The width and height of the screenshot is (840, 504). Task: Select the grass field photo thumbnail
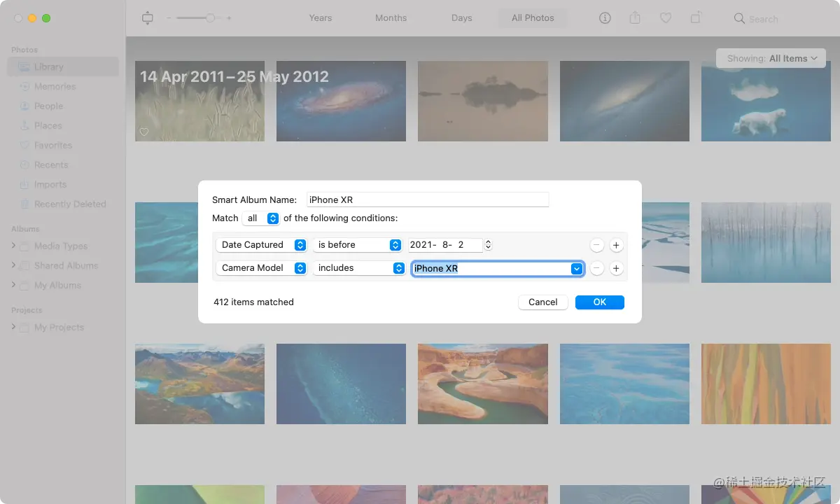click(x=199, y=101)
